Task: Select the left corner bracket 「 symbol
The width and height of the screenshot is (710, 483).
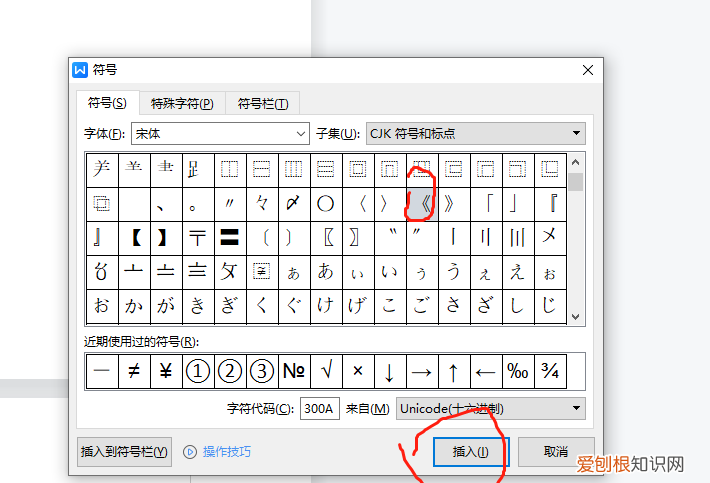Action: 486,204
